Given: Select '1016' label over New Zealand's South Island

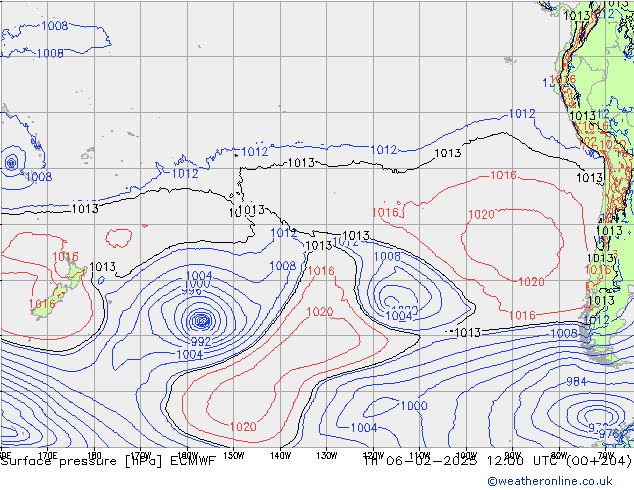Looking at the screenshot, I should [42, 304].
